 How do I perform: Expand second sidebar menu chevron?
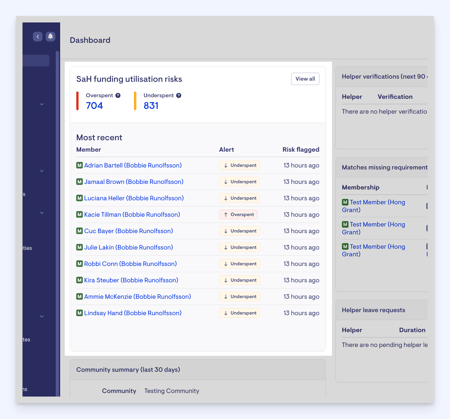coord(42,171)
